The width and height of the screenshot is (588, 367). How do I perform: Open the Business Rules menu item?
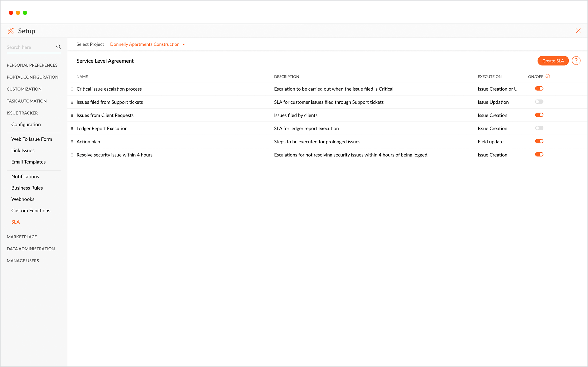[x=27, y=188]
